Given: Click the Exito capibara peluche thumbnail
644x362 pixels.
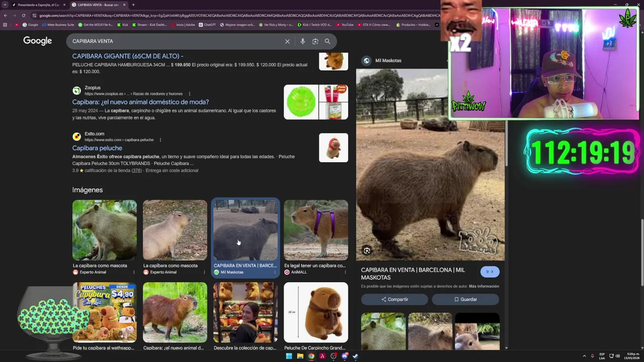Looking at the screenshot, I should (x=334, y=148).
